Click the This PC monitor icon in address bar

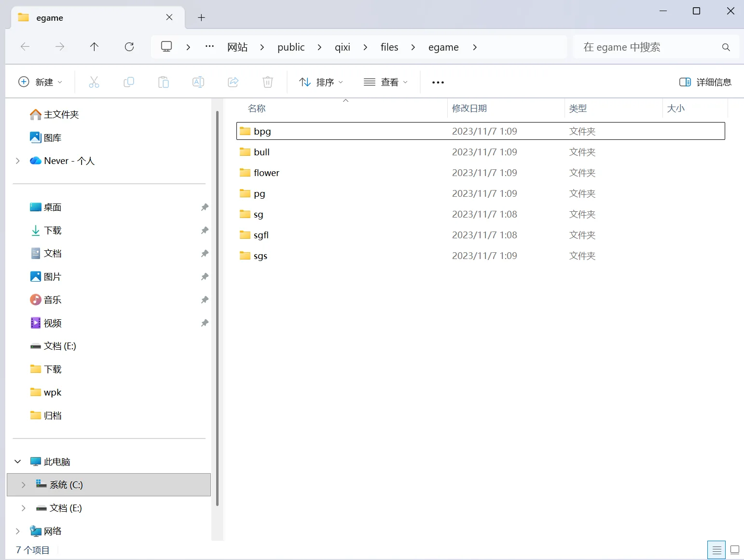(166, 47)
